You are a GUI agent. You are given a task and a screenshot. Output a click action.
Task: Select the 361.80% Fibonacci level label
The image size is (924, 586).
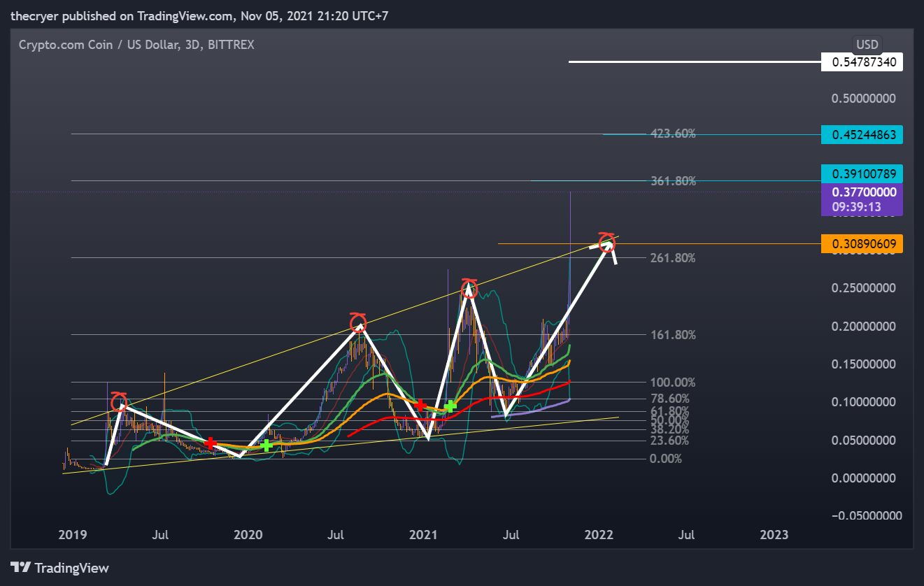click(673, 181)
